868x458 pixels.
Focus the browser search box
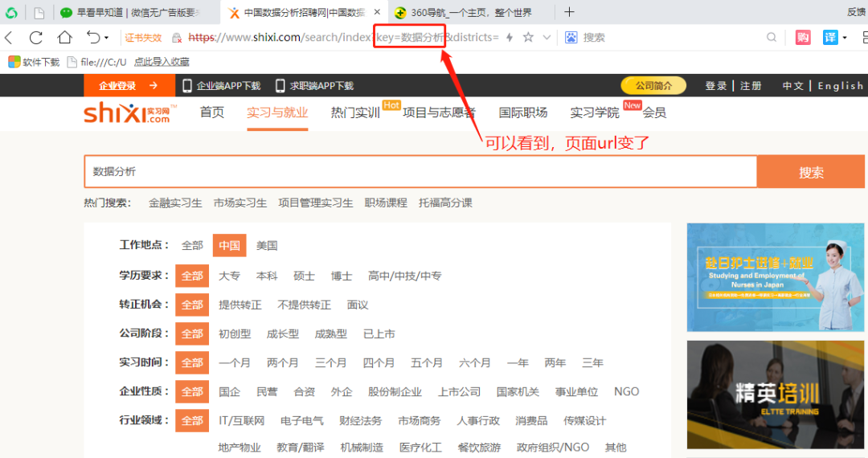click(x=671, y=37)
